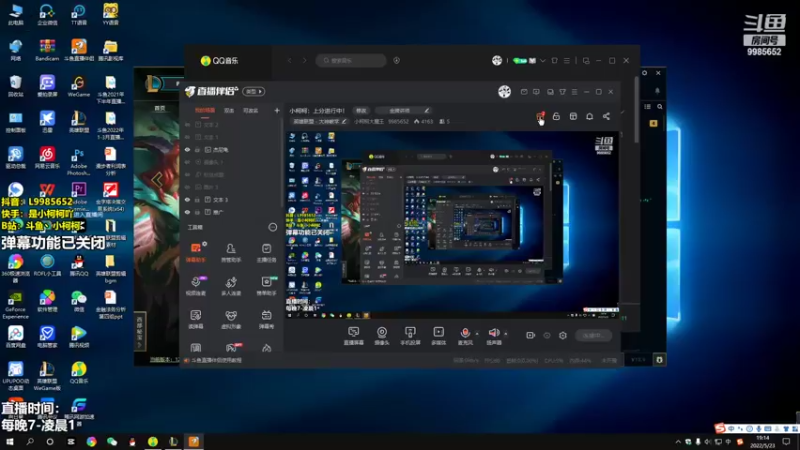Open the 主播任务 tool
This screenshot has width=800, height=450.
[x=266, y=252]
